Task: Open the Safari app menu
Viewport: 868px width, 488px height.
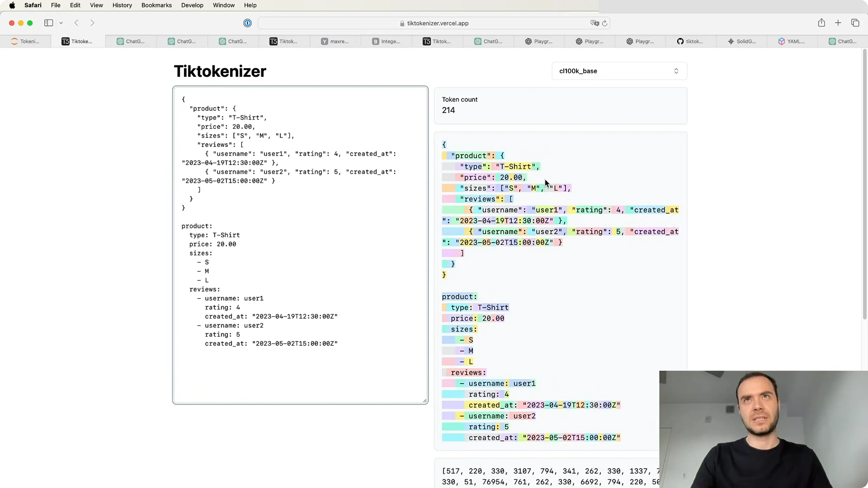Action: tap(33, 5)
